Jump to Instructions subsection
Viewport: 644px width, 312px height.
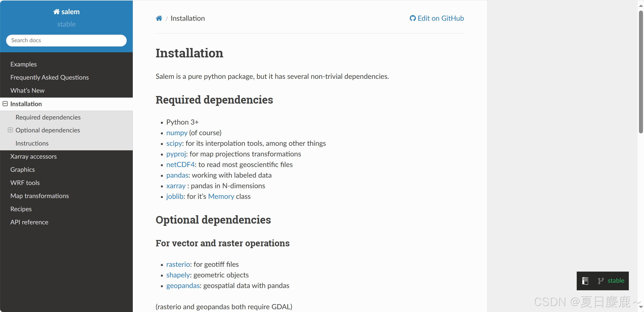pos(32,143)
